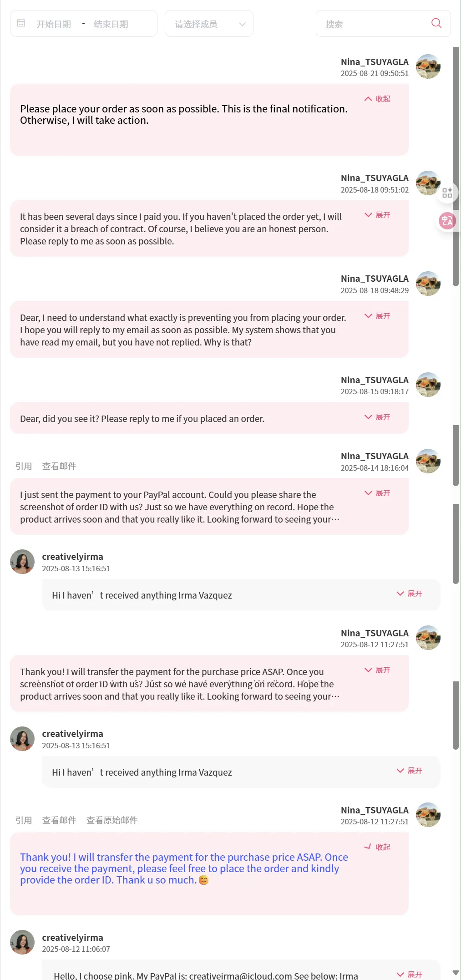461x980 pixels.
Task: Click 引用 above the PayPal payment message
Action: pyautogui.click(x=24, y=466)
